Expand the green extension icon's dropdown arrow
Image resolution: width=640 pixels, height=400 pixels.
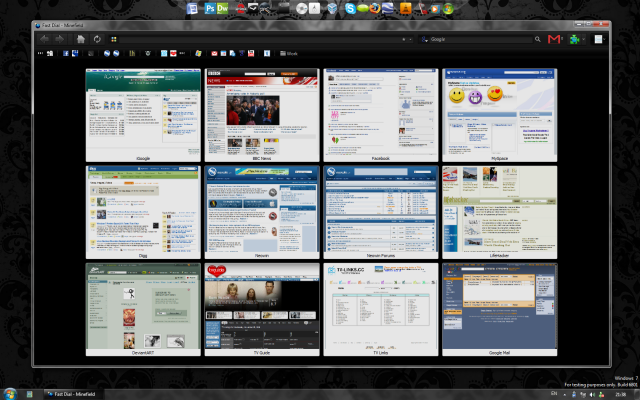[584, 39]
